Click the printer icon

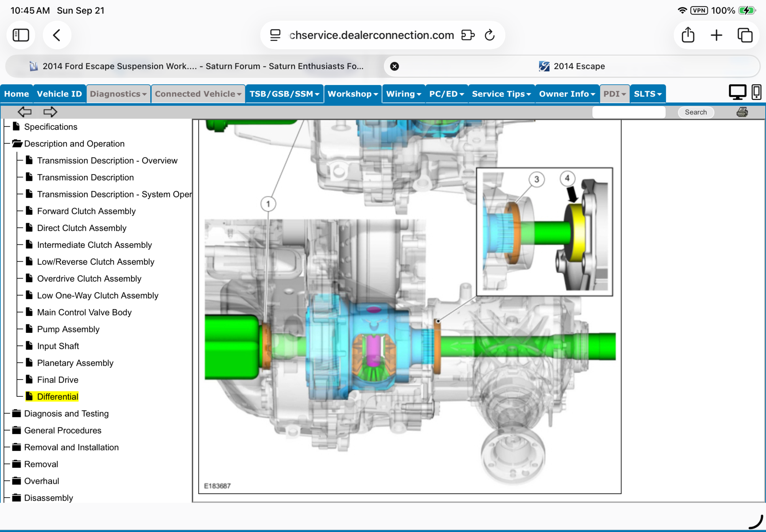pos(742,112)
